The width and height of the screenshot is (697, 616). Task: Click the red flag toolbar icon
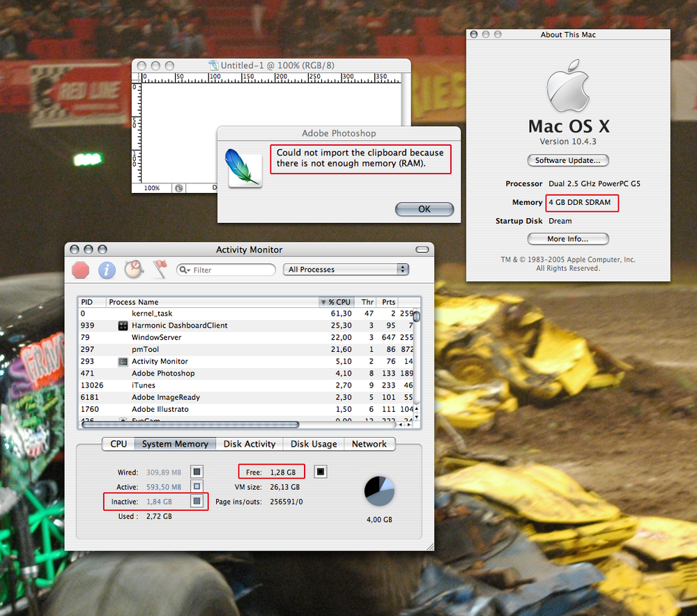tap(160, 270)
